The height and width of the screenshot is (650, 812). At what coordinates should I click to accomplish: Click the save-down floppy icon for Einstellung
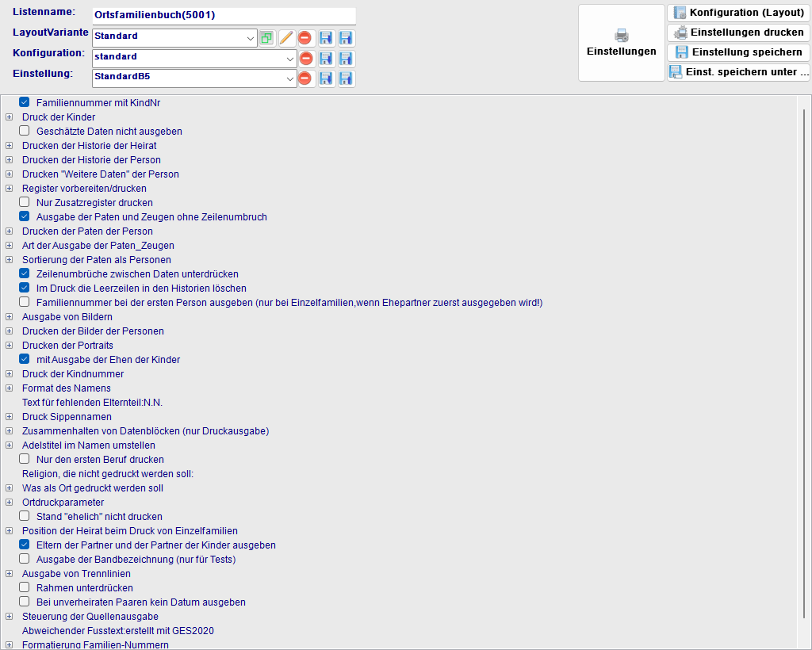[326, 78]
